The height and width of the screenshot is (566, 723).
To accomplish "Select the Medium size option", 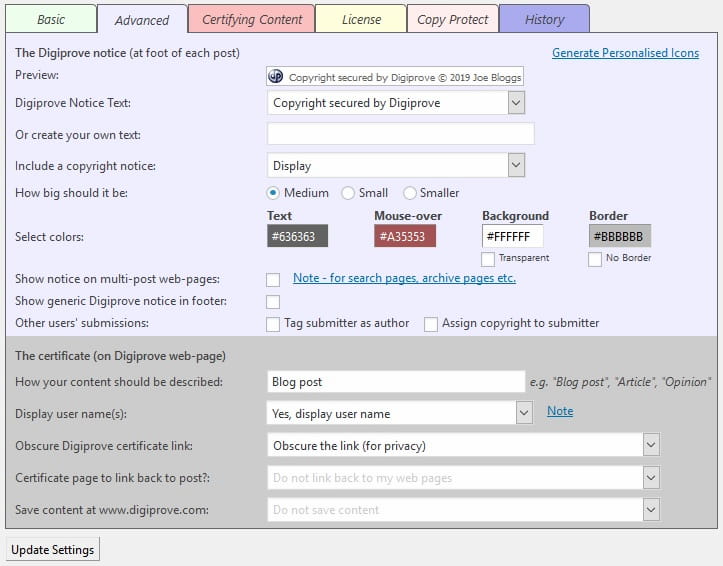I will (x=273, y=193).
